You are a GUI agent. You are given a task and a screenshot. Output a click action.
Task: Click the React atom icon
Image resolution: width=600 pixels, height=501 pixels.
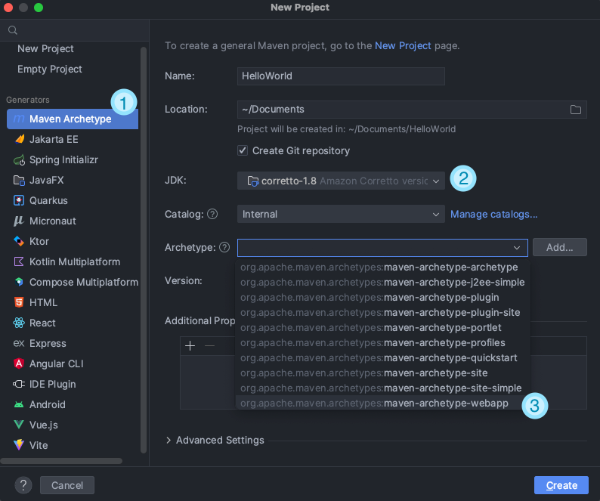click(19, 323)
